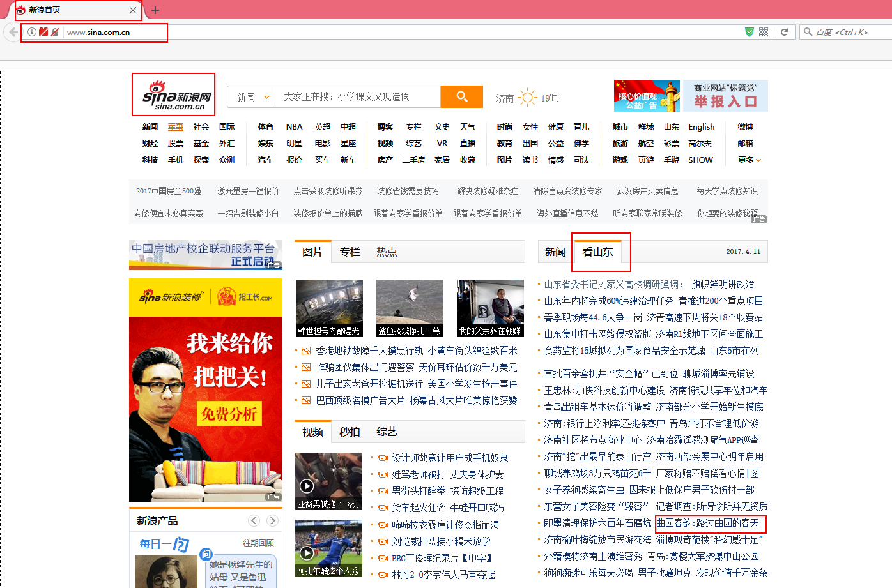Switch to the 看山东 news tab
The width and height of the screenshot is (892, 588).
[x=597, y=252]
